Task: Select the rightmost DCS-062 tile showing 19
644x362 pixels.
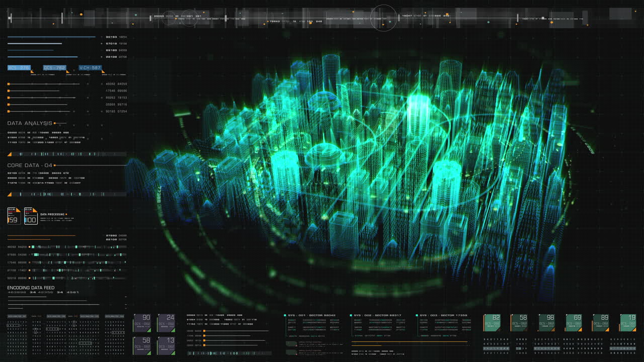Action: click(629, 322)
